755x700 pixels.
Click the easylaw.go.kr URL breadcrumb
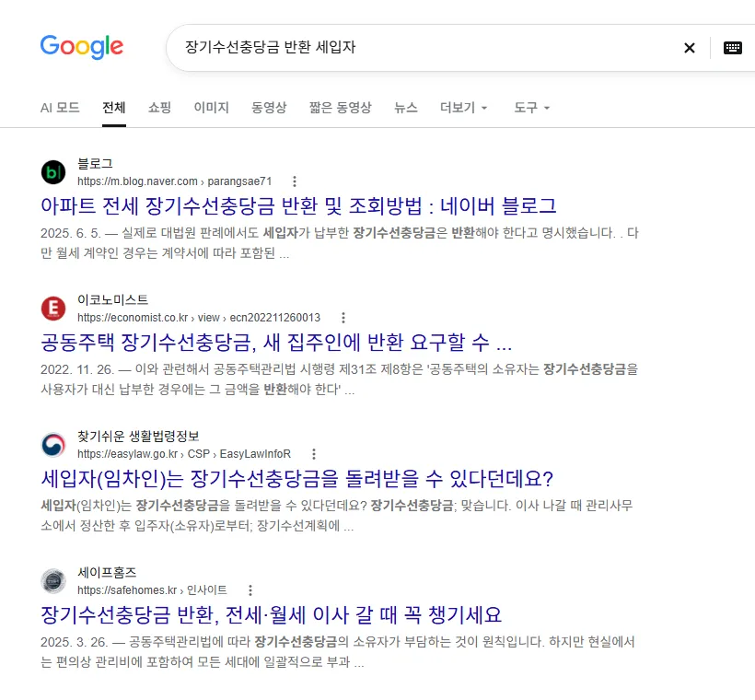click(x=184, y=454)
